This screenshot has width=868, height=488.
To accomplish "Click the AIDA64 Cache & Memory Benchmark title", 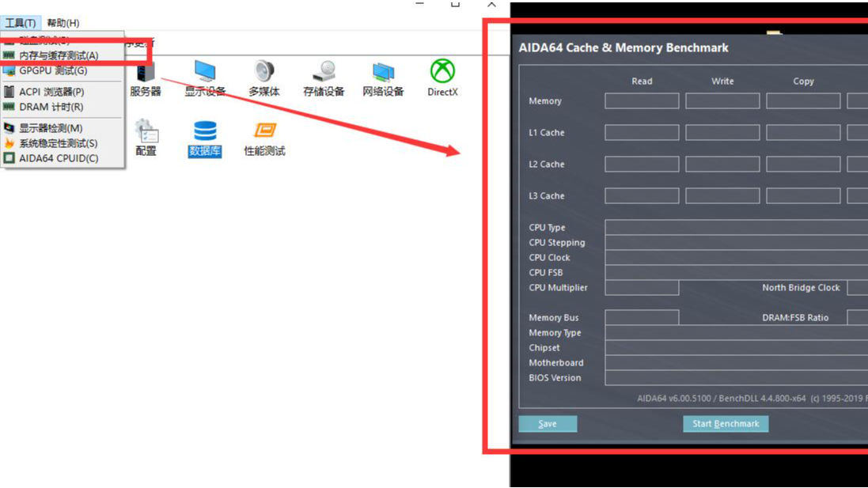I will [x=624, y=47].
